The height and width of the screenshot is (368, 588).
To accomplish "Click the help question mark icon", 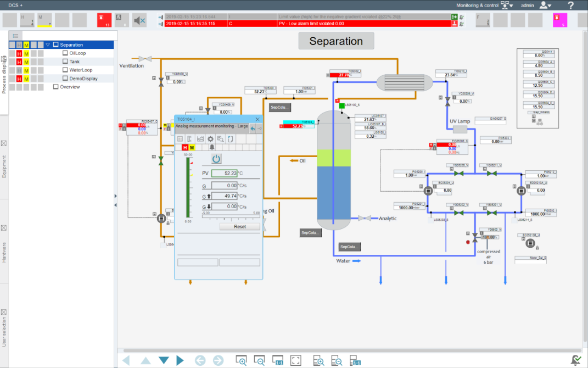I will coord(570,5).
